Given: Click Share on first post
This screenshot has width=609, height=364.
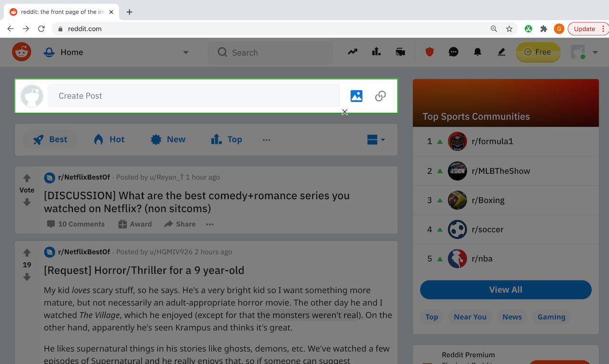Looking at the screenshot, I should pos(180,224).
